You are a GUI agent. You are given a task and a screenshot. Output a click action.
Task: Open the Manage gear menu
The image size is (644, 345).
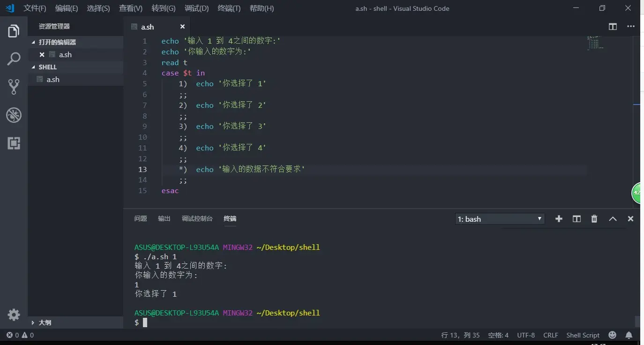[x=14, y=315]
